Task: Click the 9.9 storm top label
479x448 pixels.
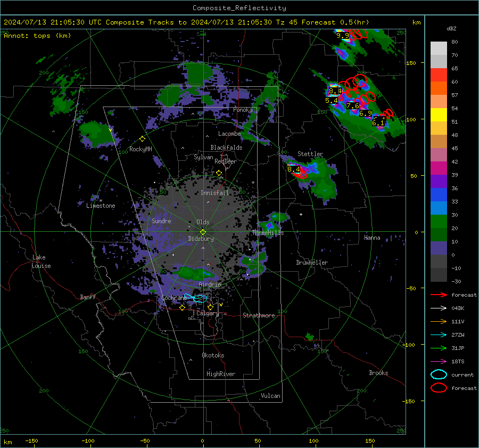Action: [x=342, y=36]
